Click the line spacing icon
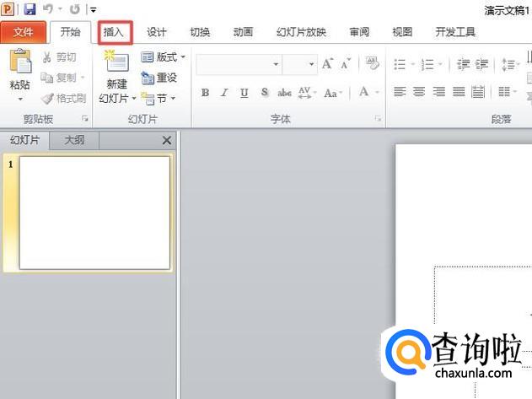This screenshot has width=532, height=399. tap(508, 64)
